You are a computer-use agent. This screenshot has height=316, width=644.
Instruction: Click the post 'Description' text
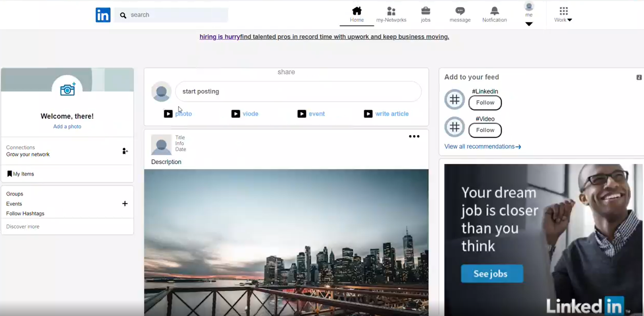coord(166,162)
